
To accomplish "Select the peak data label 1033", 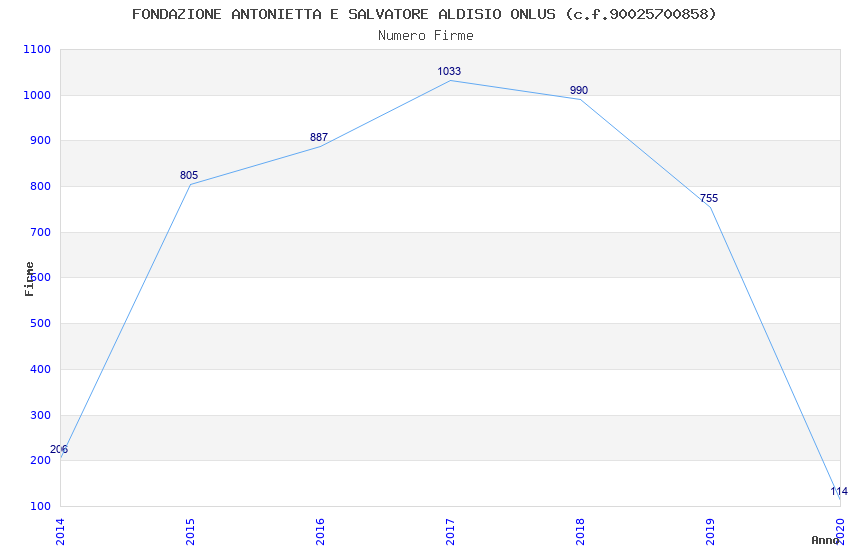I will click(449, 71).
